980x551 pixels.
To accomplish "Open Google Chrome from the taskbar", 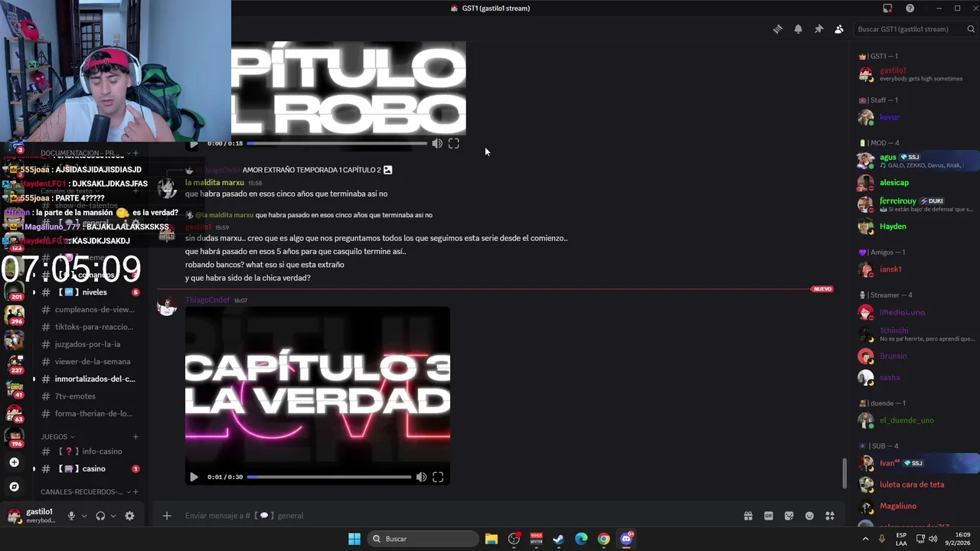I will 604,539.
